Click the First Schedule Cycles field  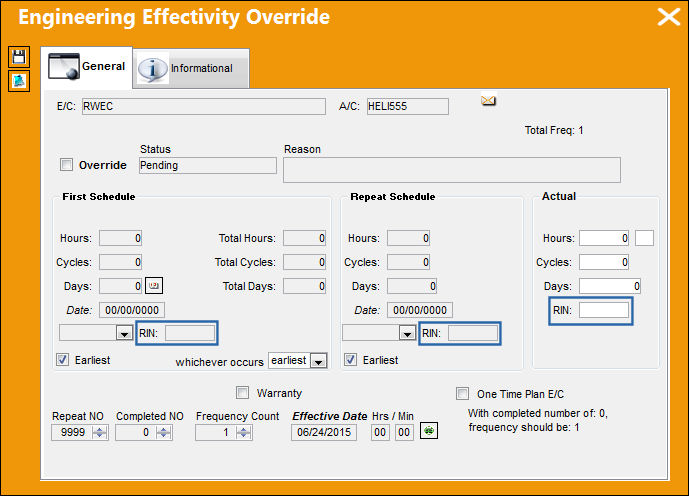pos(120,262)
